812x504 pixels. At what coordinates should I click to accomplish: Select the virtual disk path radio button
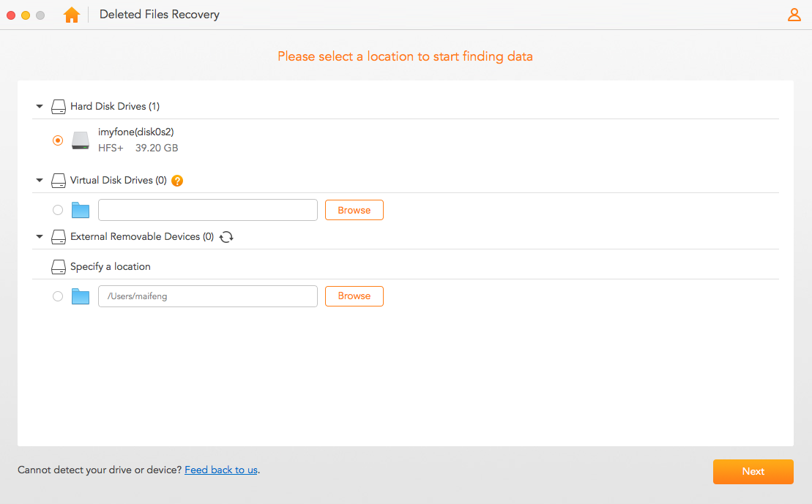(x=57, y=210)
